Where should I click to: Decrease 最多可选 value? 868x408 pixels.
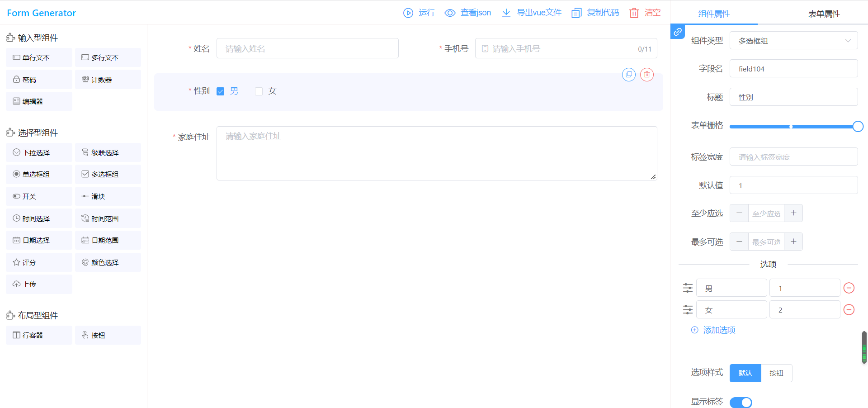(739, 242)
